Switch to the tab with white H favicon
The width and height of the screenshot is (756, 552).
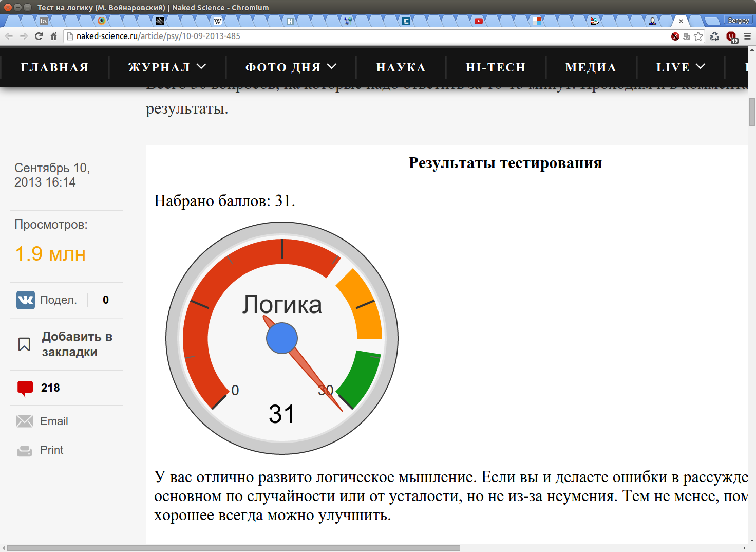290,21
